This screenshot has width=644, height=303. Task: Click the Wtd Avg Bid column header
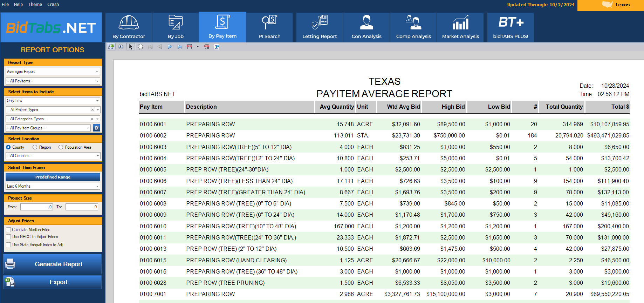click(x=399, y=107)
